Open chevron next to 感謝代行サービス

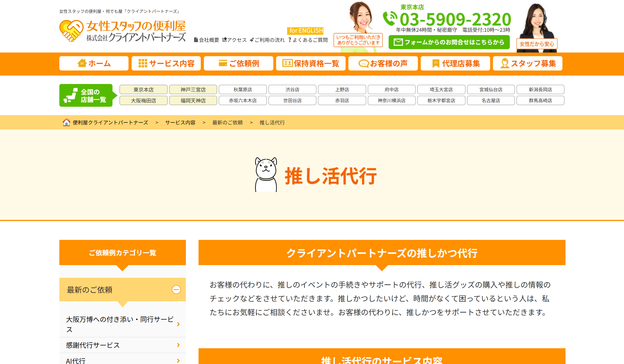click(178, 345)
